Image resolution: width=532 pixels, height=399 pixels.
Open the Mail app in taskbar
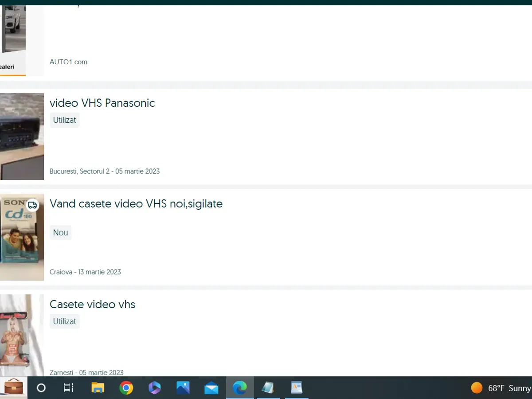click(211, 388)
